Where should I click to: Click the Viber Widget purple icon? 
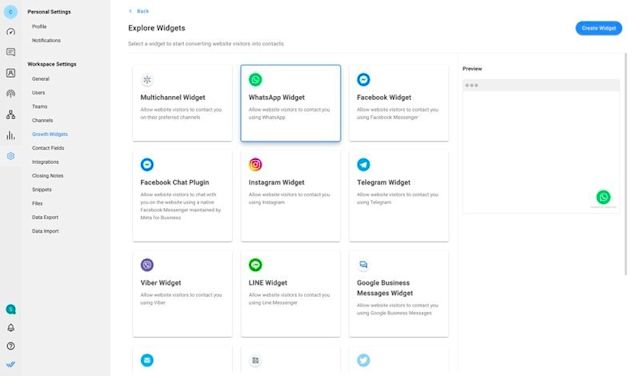pos(147,265)
